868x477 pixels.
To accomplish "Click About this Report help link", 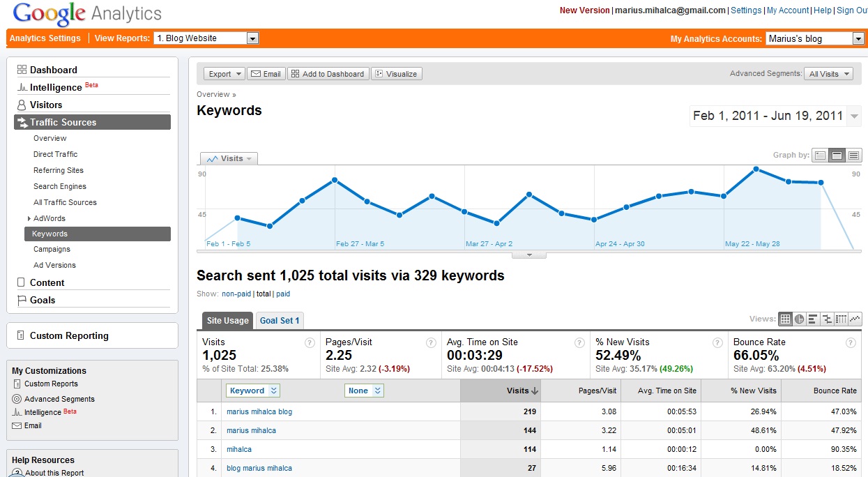I will click(x=54, y=473).
